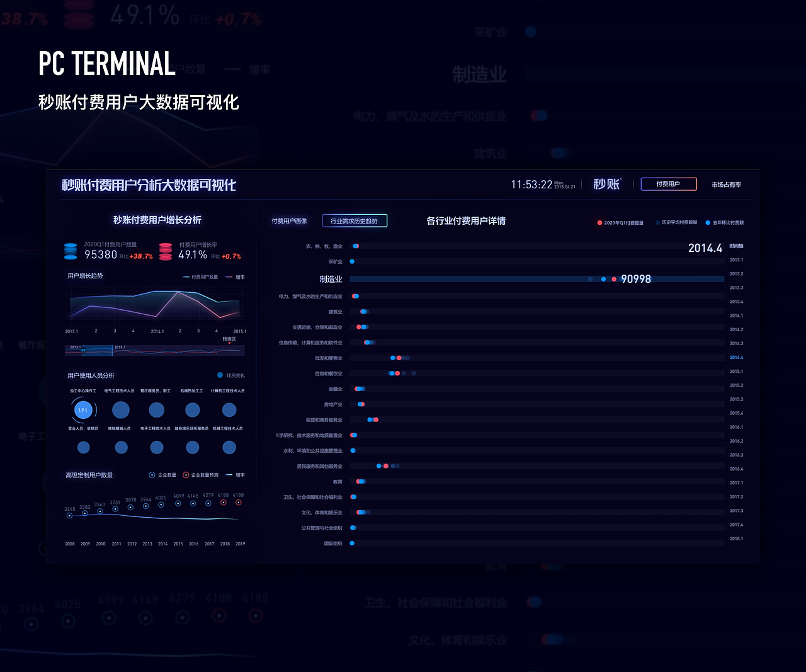Click the 行业需求历史趋势 button

355,221
